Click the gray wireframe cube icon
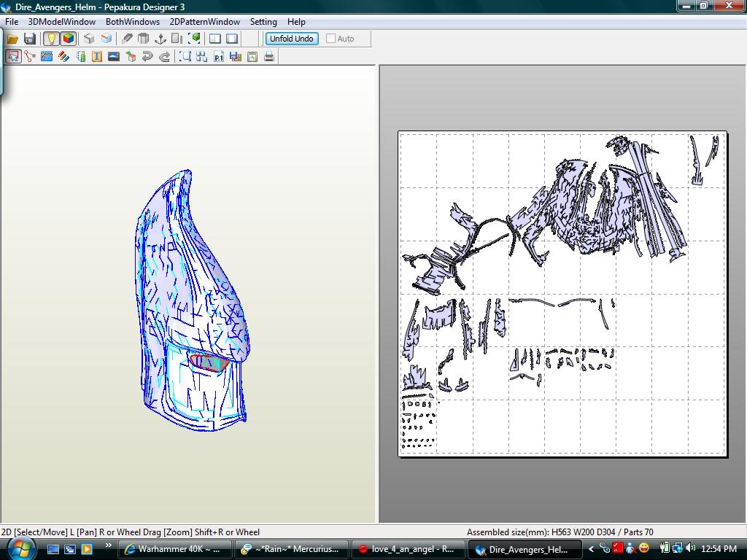This screenshot has width=747, height=560. pos(88,39)
